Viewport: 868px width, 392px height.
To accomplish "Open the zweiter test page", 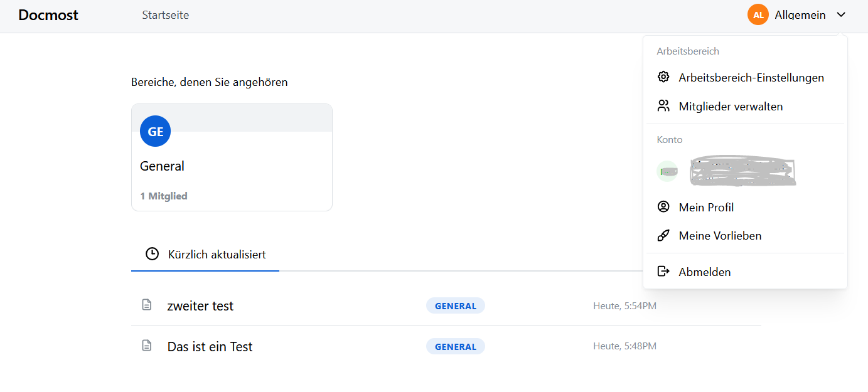I will [200, 306].
